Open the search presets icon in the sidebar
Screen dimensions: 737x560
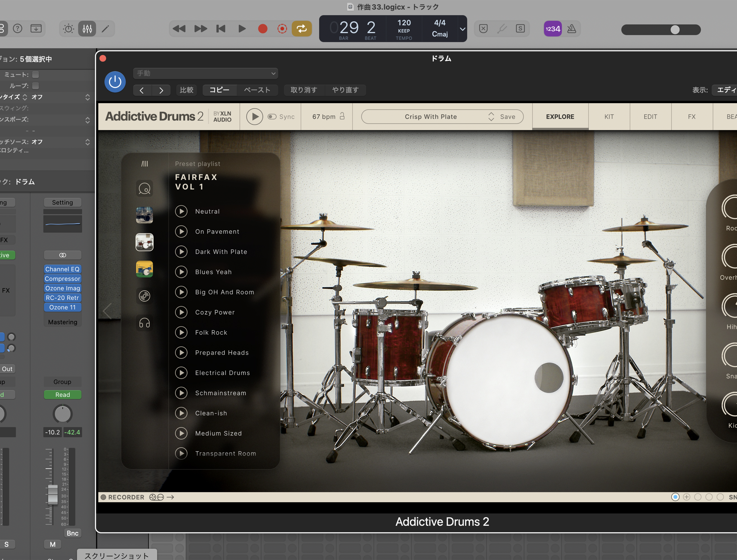144,189
